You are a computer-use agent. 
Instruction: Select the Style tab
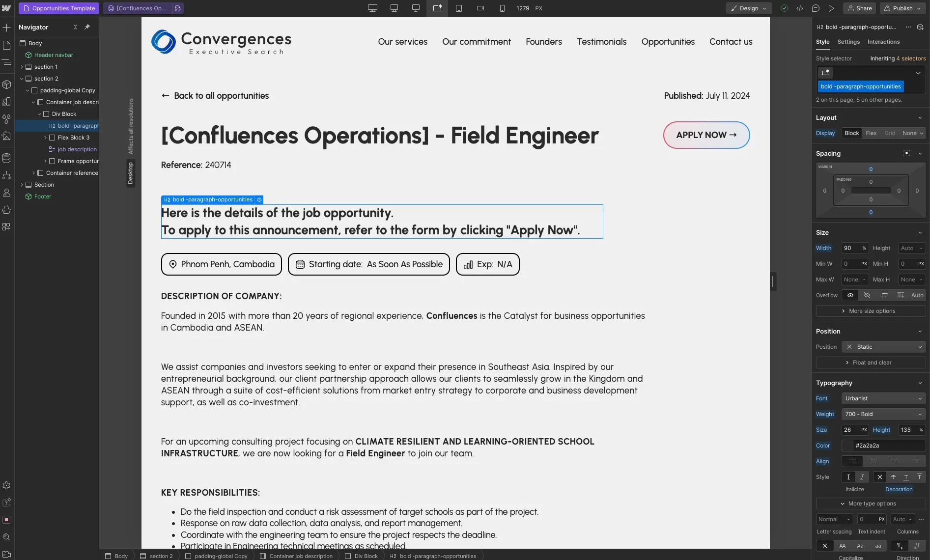[822, 42]
